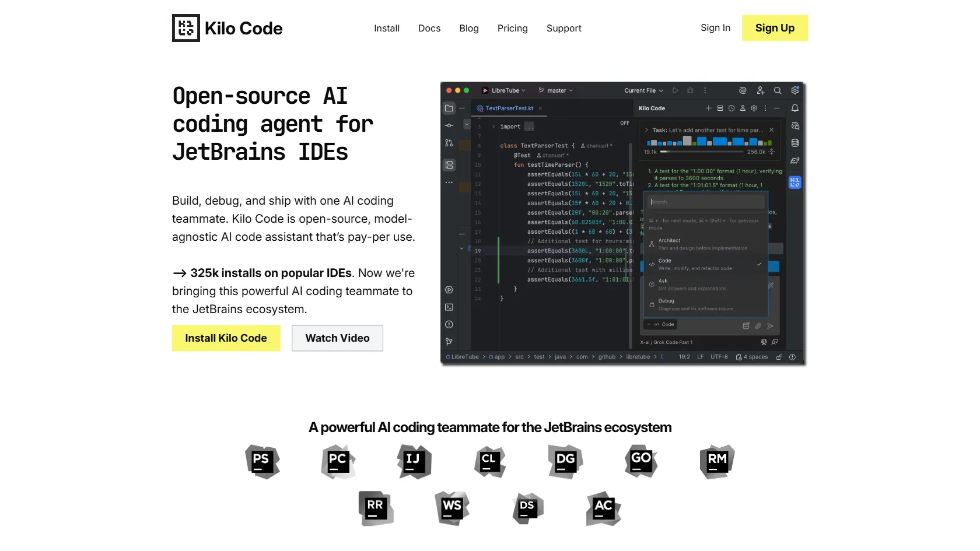Select the checked Code mode option
The width and height of the screenshot is (980, 551).
tap(705, 264)
